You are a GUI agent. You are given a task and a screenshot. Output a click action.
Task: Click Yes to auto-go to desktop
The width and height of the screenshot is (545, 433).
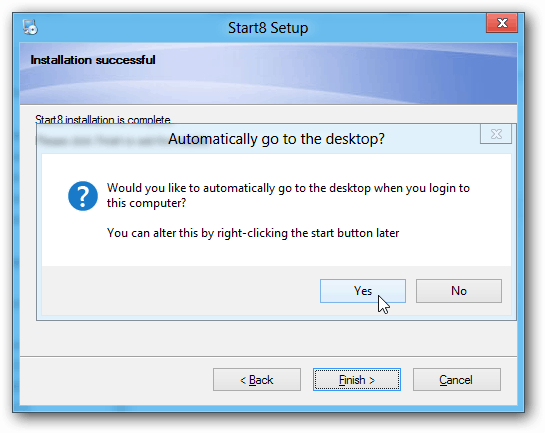(x=363, y=291)
